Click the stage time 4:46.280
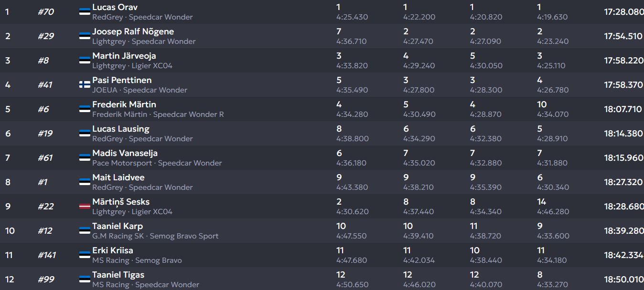Image resolution: width=644 pixels, height=290 pixels. pyautogui.click(x=553, y=212)
